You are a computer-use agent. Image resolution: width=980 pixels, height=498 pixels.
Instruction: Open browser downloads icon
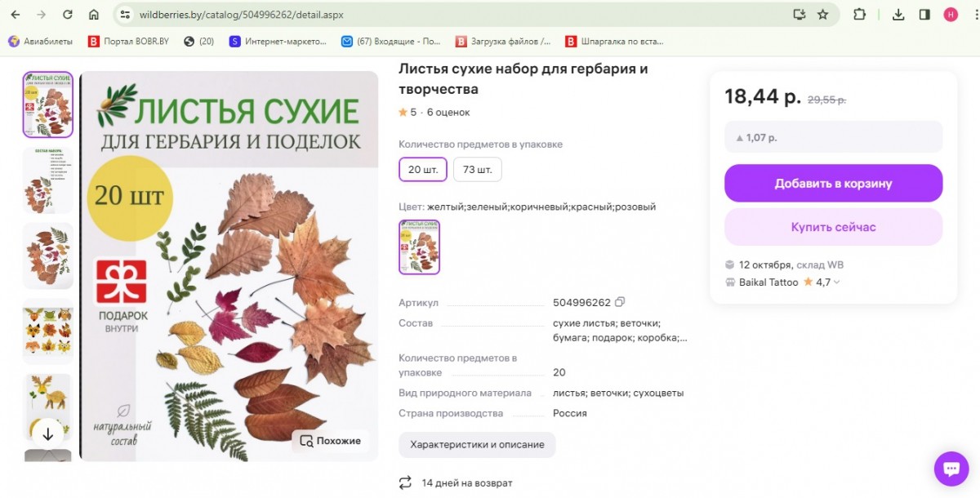[898, 15]
